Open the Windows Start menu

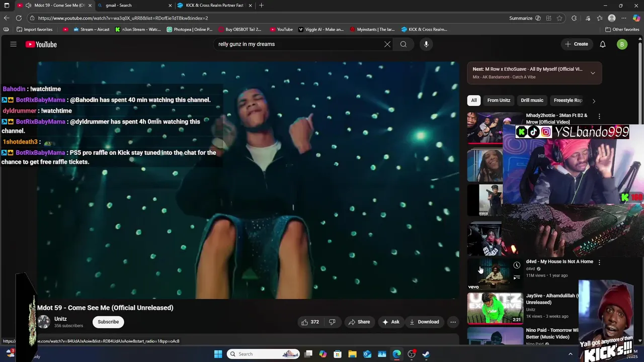coord(218,354)
